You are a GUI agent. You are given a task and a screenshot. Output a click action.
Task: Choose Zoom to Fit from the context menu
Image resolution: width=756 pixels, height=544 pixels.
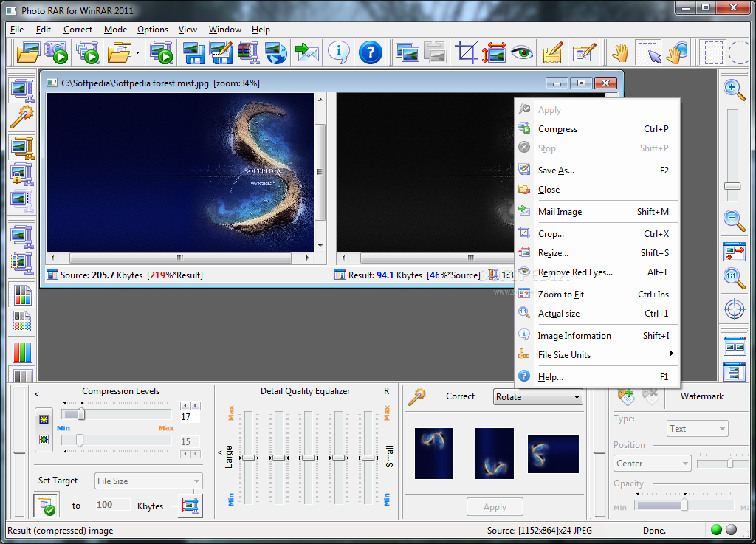click(x=597, y=294)
